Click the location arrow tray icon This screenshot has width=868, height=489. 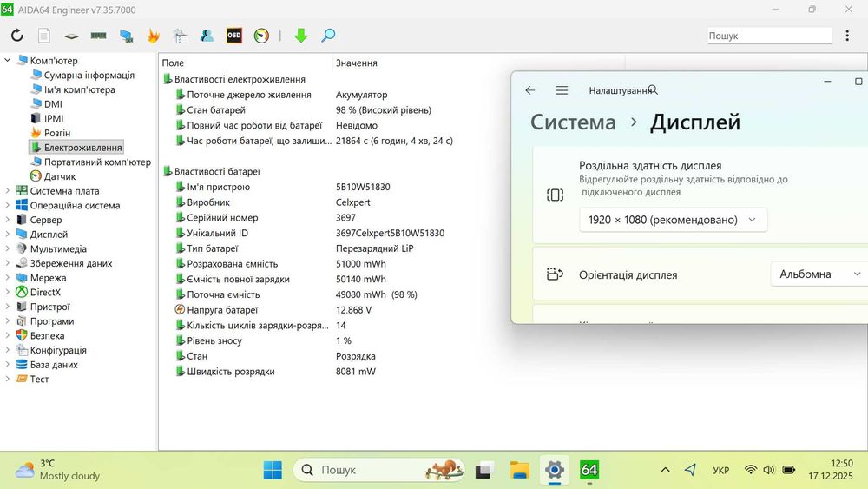(690, 470)
